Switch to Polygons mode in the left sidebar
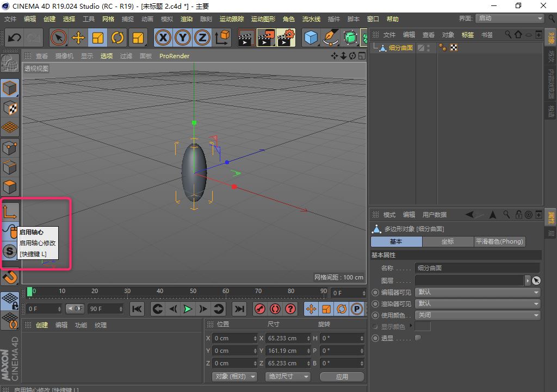The image size is (557, 392). click(10, 186)
